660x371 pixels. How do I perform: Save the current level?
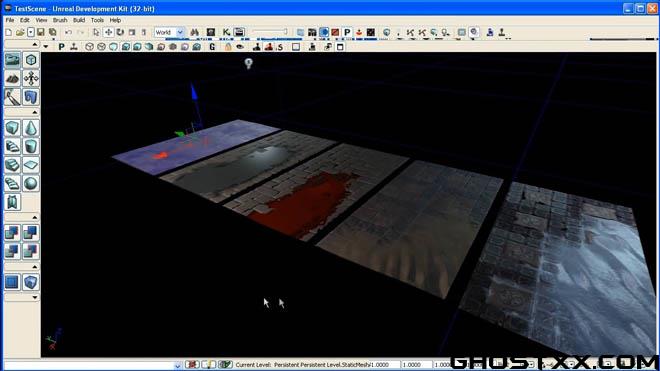[x=41, y=32]
